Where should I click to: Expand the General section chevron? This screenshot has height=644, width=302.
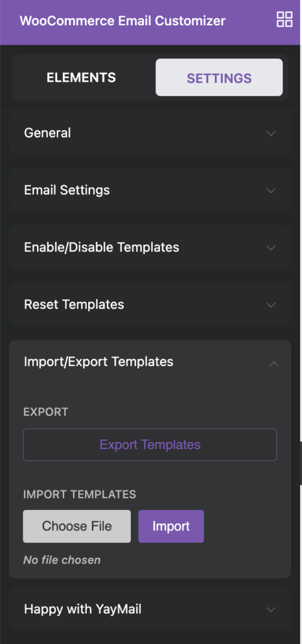(x=271, y=133)
